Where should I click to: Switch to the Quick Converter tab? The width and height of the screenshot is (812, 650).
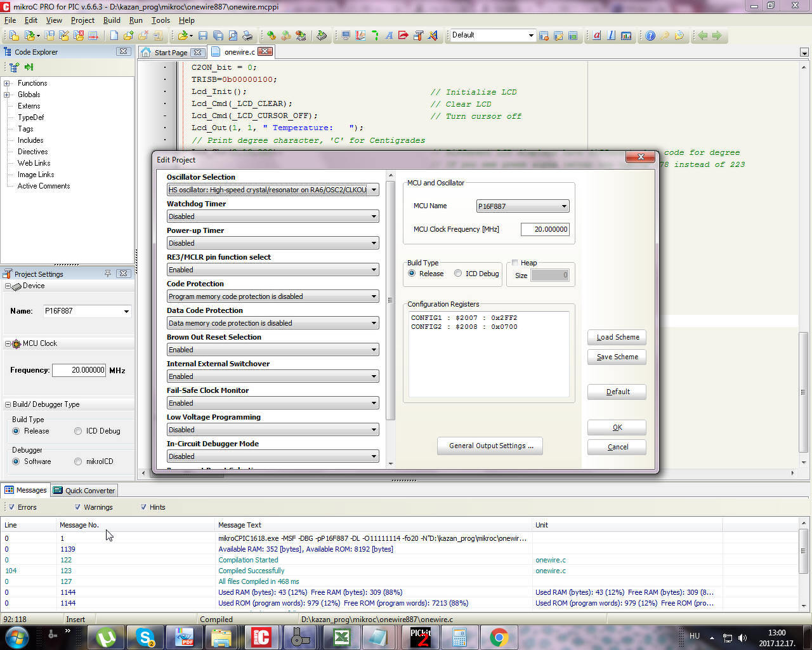pos(84,491)
